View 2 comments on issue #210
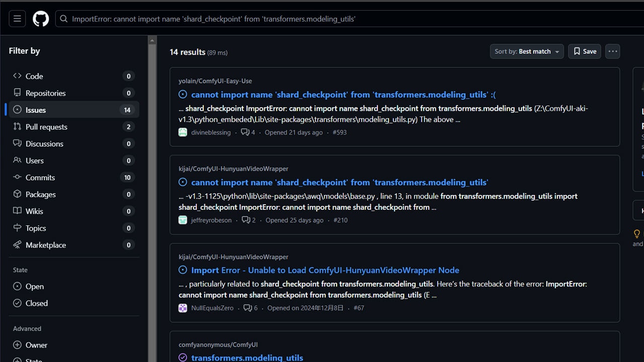This screenshot has height=362, width=644. click(249, 220)
